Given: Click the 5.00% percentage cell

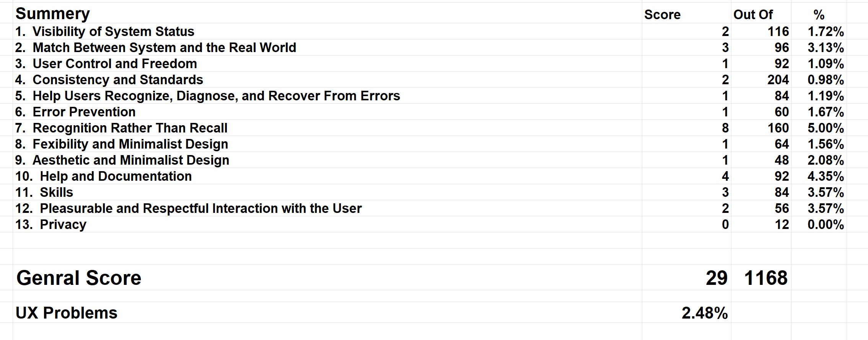Looking at the screenshot, I should pyautogui.click(x=826, y=128).
